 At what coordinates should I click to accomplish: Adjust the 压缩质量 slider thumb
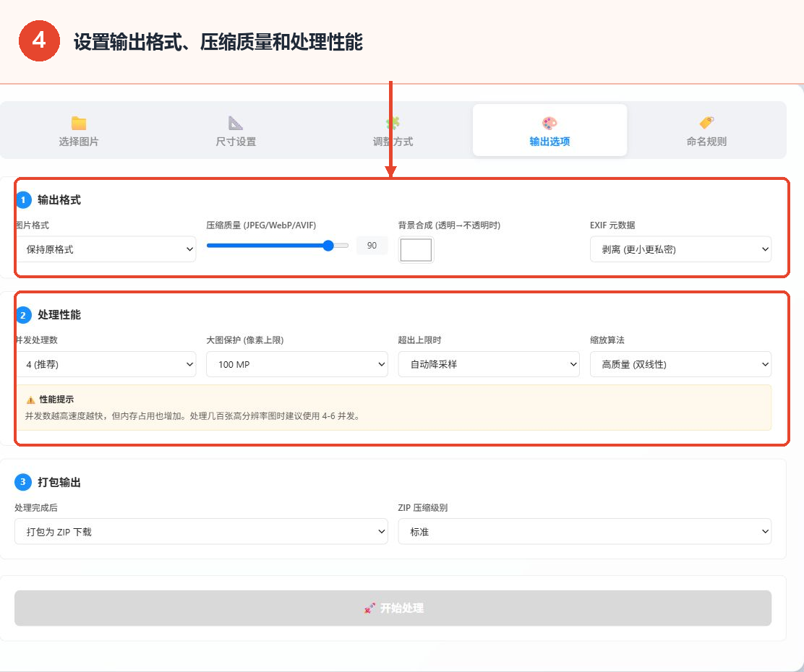click(x=328, y=246)
